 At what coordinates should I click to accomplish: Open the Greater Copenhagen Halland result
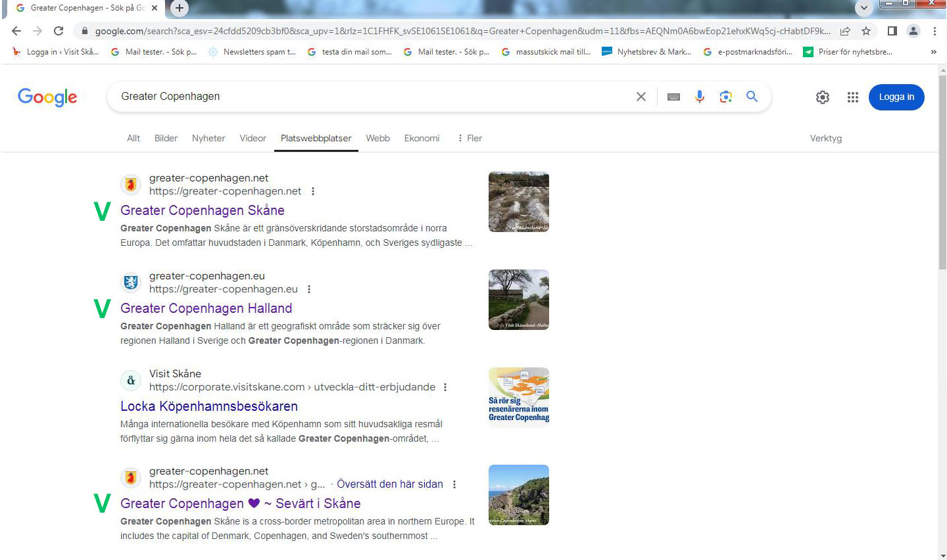coord(206,308)
